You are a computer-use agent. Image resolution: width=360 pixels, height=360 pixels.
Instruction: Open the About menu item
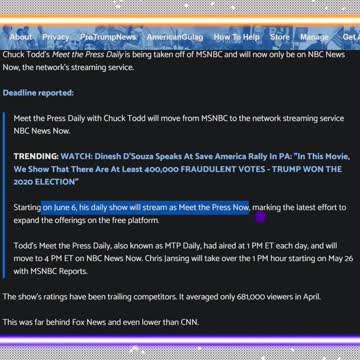21,37
